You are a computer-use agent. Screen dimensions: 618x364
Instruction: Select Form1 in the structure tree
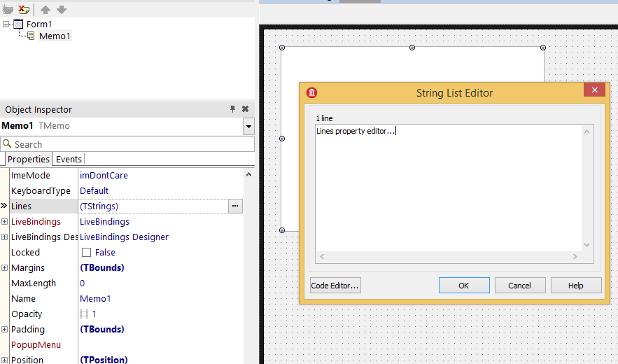coord(39,24)
